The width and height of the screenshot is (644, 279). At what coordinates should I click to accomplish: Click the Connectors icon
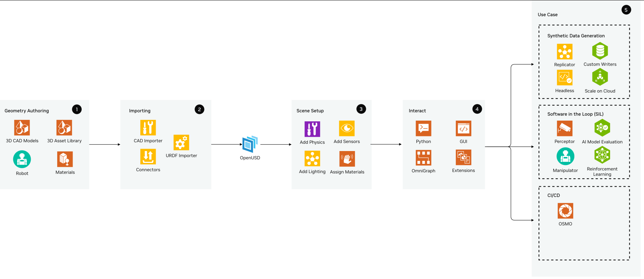click(x=148, y=157)
